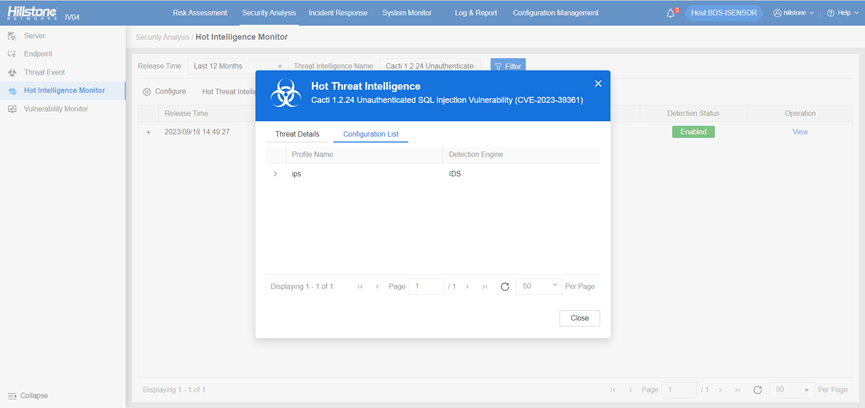Click the Hillstone Networks logo
This screenshot has width=865, height=408.
[x=33, y=13]
